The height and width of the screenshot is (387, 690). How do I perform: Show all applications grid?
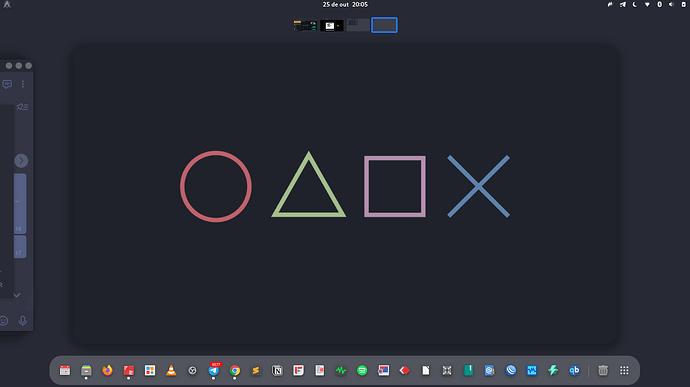coord(624,370)
